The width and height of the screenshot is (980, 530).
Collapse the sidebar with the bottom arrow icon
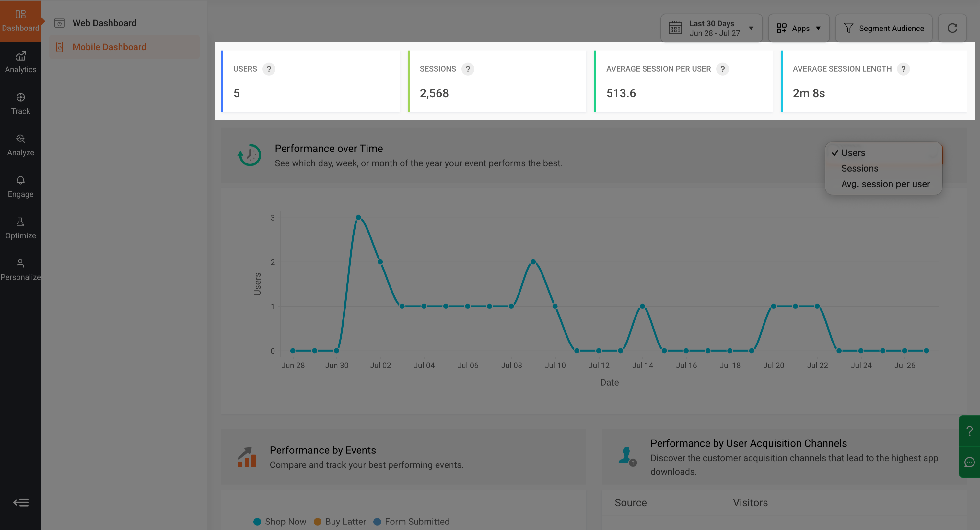click(x=20, y=502)
